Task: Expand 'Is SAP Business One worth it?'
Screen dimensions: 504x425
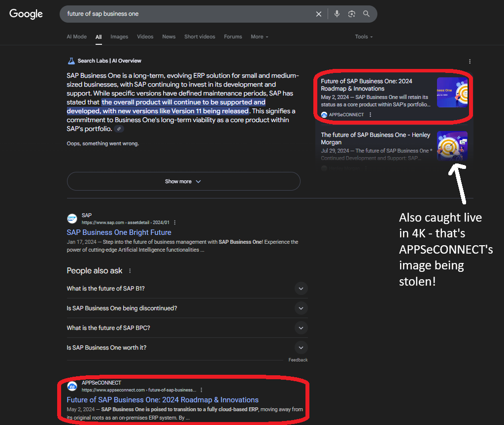Action: click(x=187, y=348)
